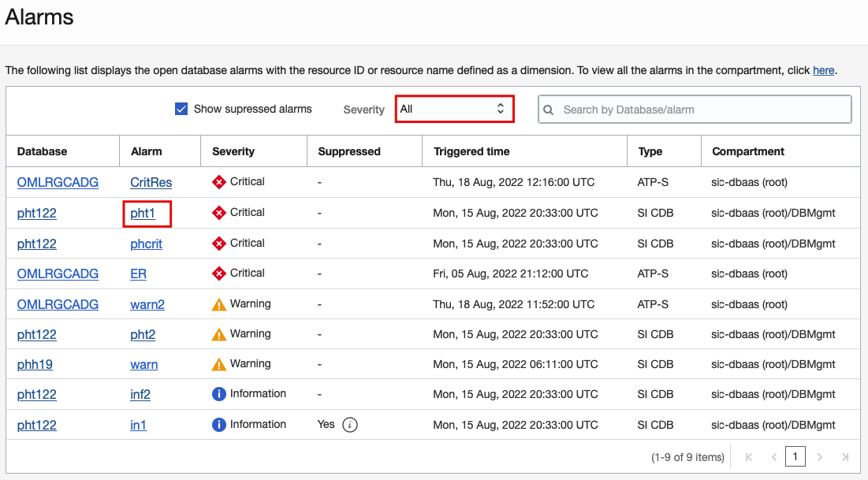The width and height of the screenshot is (868, 480).
Task: Go to the previous page arrow
Action: [774, 456]
